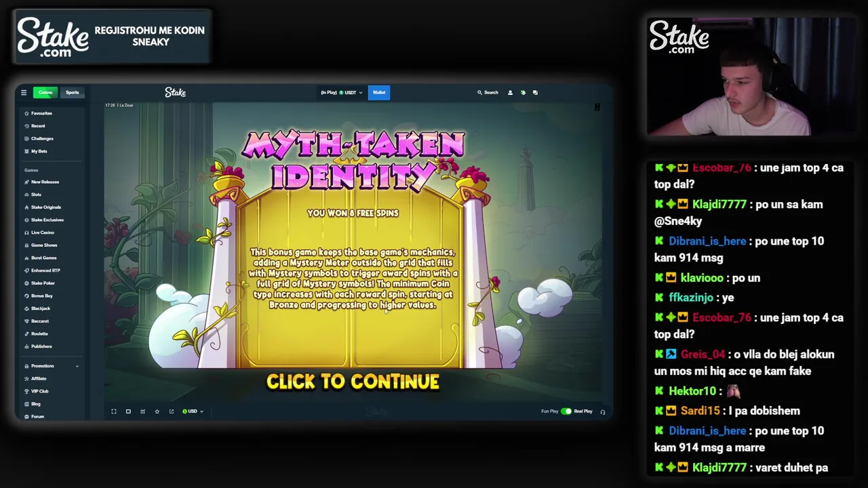Click chat username Greis_04

[703, 354]
